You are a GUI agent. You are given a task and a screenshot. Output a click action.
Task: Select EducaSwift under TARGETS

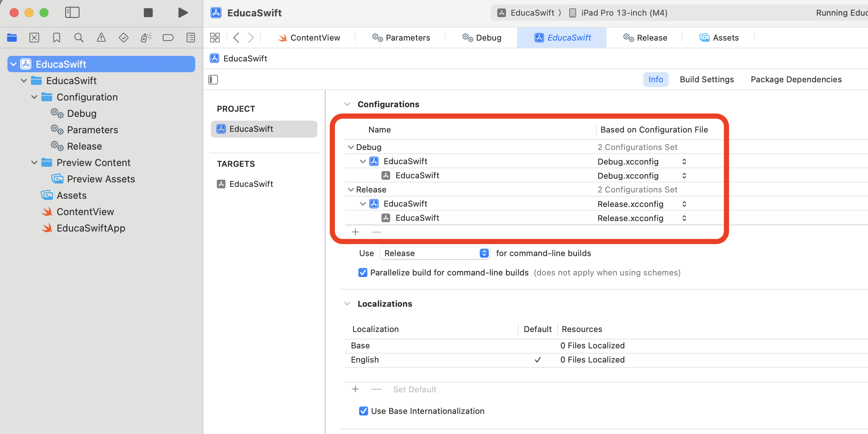[x=251, y=184]
